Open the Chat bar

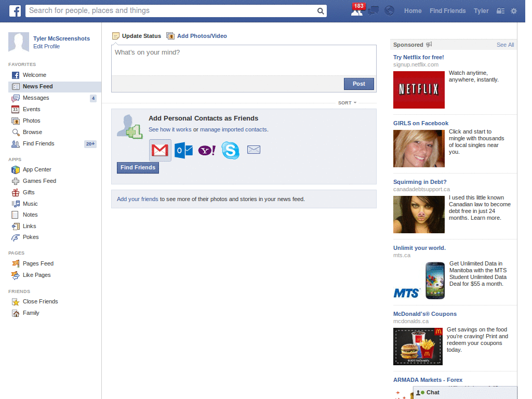point(465,393)
